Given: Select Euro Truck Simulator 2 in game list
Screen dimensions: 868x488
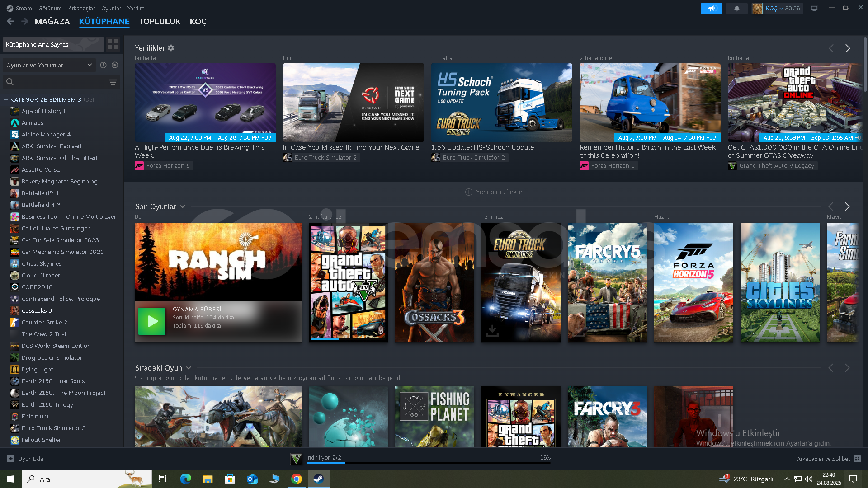Looking at the screenshot, I should (x=53, y=428).
